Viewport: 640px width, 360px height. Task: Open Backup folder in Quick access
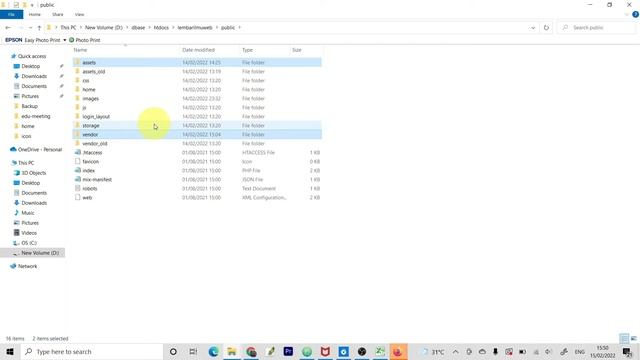point(29,106)
